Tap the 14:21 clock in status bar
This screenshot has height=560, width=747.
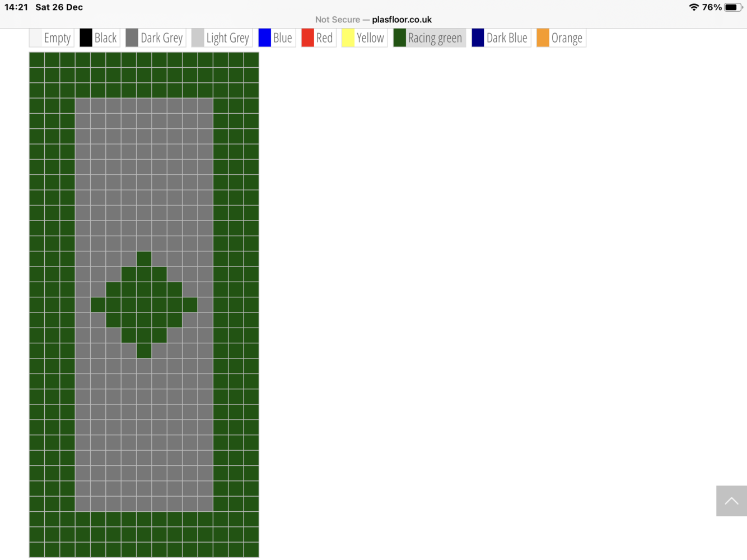click(x=16, y=7)
